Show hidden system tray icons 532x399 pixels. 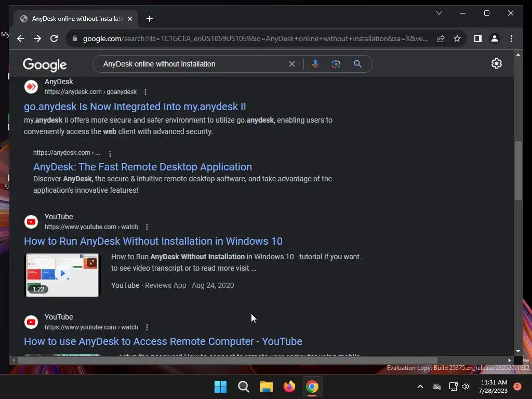pos(420,387)
